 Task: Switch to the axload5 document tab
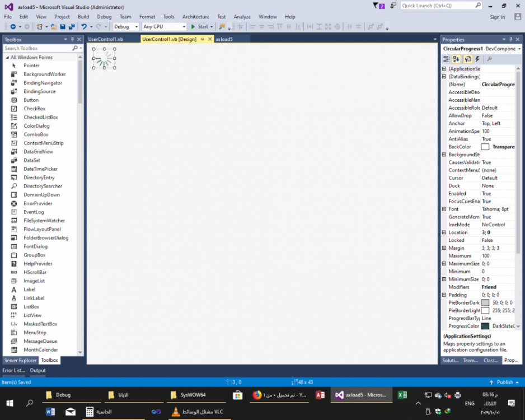(224, 39)
